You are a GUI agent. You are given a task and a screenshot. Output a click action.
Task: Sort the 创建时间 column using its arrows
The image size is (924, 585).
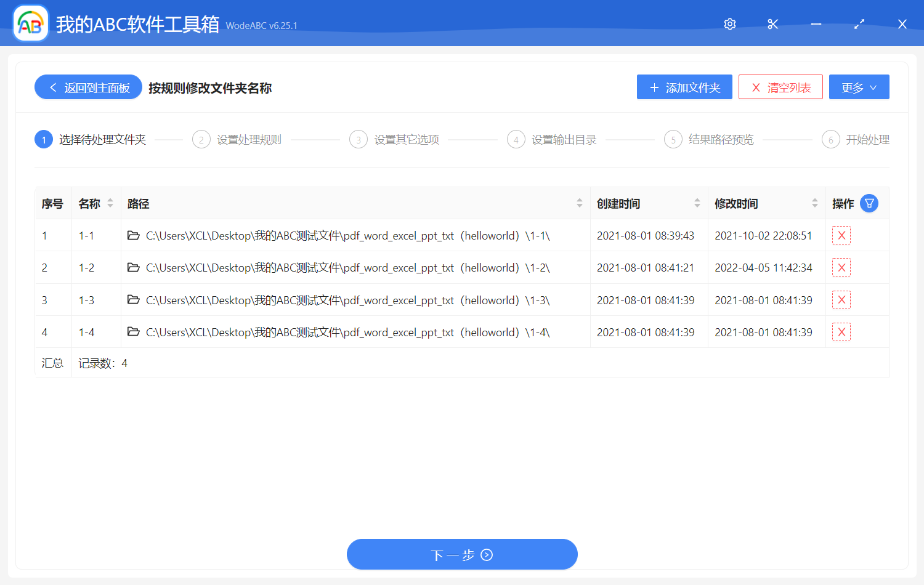pos(697,203)
